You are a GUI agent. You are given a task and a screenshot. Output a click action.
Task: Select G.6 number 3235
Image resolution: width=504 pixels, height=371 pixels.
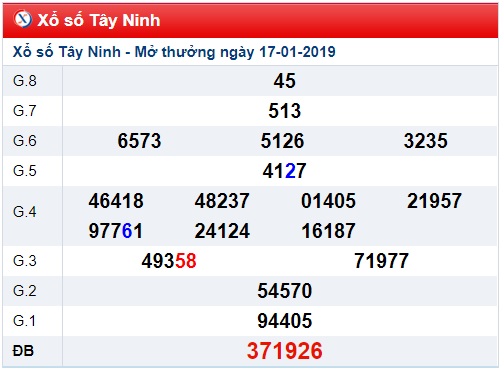tap(426, 141)
